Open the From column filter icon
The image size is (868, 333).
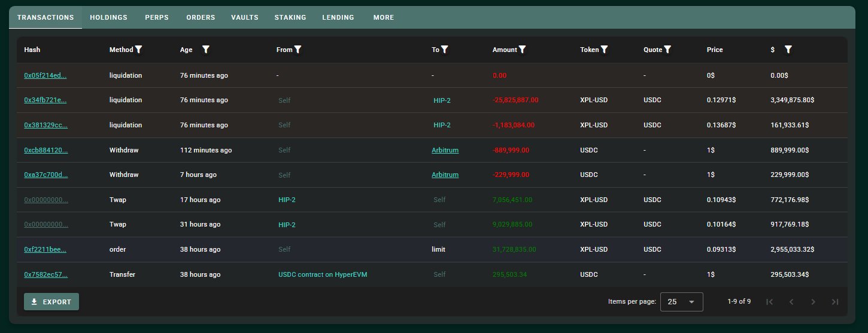pos(298,50)
